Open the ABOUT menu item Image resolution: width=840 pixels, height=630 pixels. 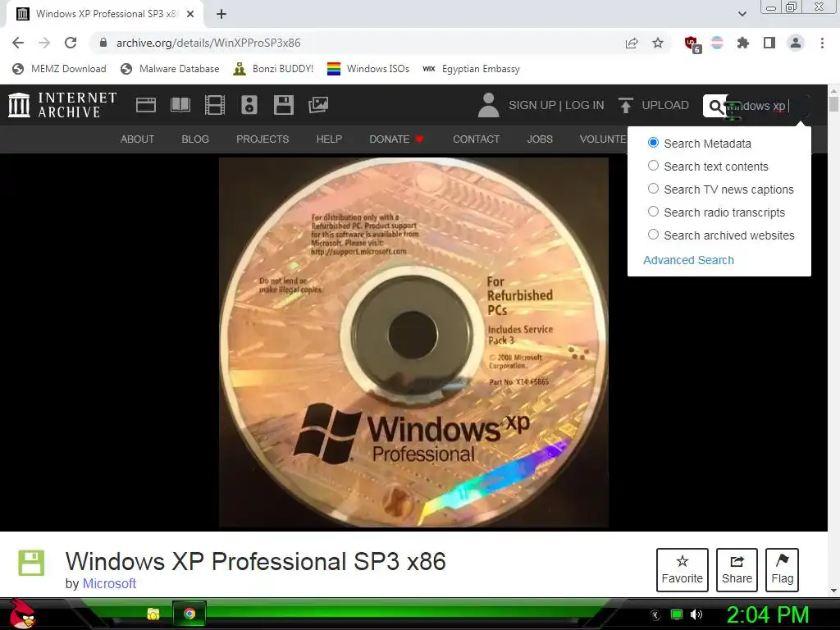pos(137,139)
